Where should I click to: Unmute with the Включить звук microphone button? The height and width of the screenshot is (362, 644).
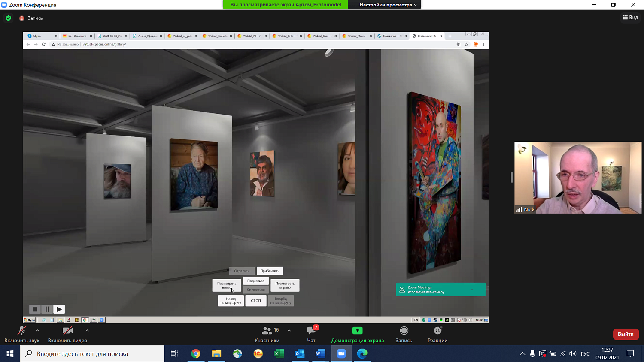22,335
